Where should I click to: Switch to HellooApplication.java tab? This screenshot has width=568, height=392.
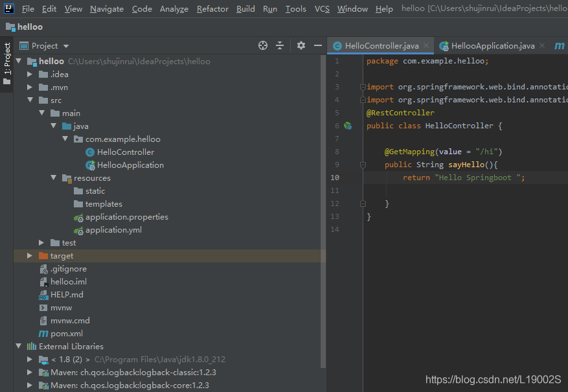[493, 46]
